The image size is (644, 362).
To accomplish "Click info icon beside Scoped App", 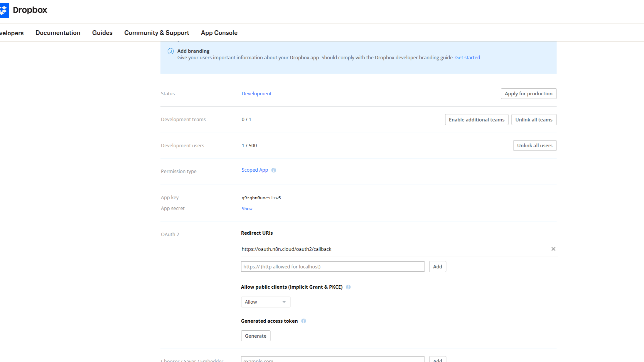I will pyautogui.click(x=274, y=170).
